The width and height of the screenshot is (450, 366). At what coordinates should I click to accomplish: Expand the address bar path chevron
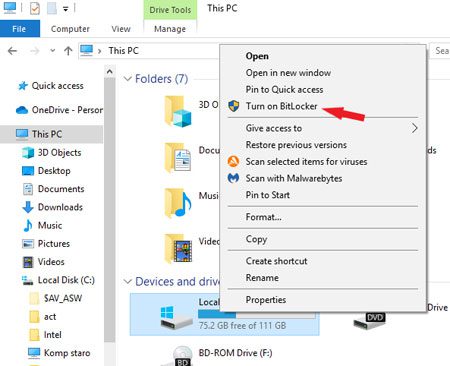(99, 51)
